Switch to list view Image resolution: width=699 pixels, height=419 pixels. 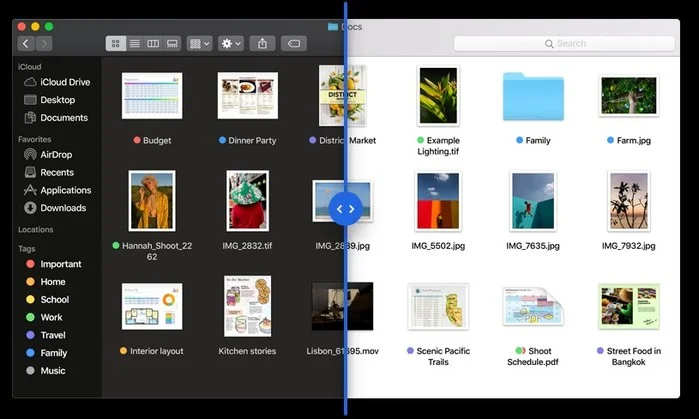pyautogui.click(x=134, y=43)
